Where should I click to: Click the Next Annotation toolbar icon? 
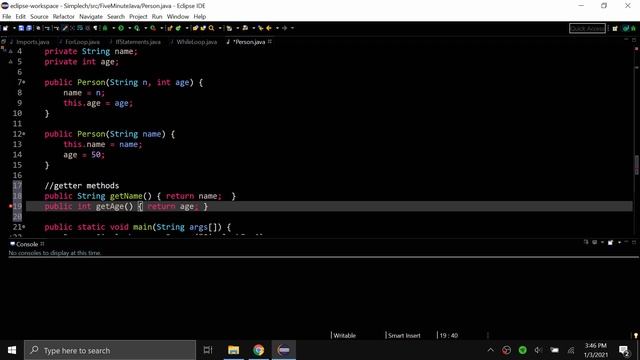(x=229, y=28)
